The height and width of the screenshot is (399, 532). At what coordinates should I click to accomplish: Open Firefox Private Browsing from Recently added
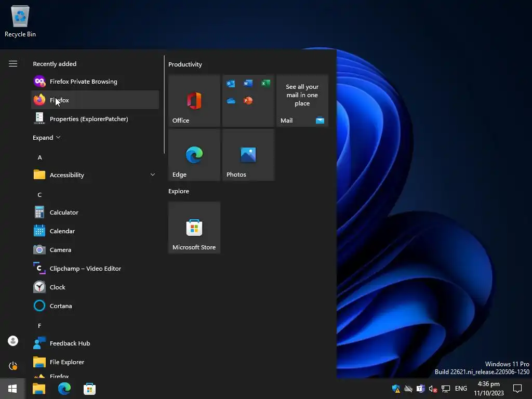coord(95,82)
